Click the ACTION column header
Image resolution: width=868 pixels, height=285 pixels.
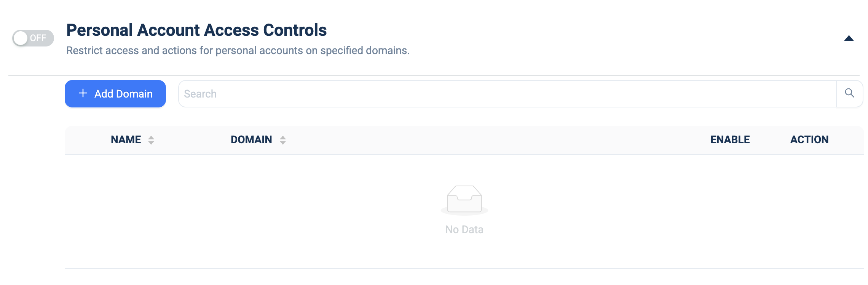click(809, 140)
